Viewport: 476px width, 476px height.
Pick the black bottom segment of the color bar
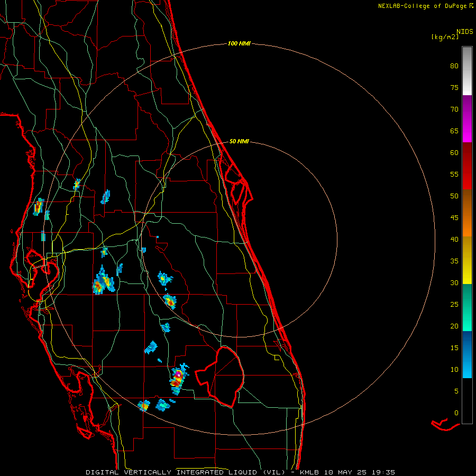pos(467,401)
